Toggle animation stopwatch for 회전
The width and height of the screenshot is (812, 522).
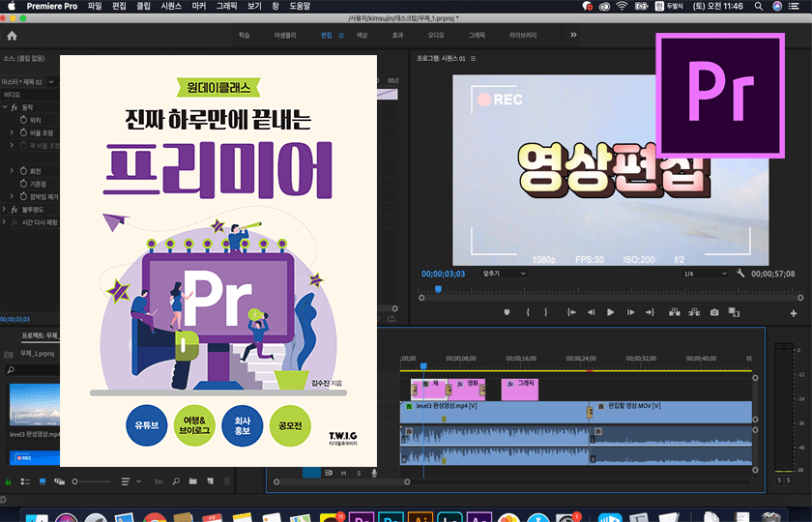click(23, 170)
